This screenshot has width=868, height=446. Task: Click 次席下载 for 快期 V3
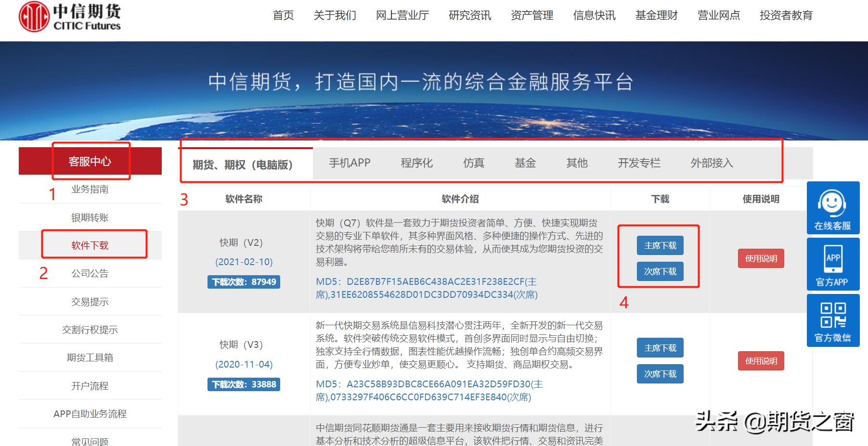660,373
